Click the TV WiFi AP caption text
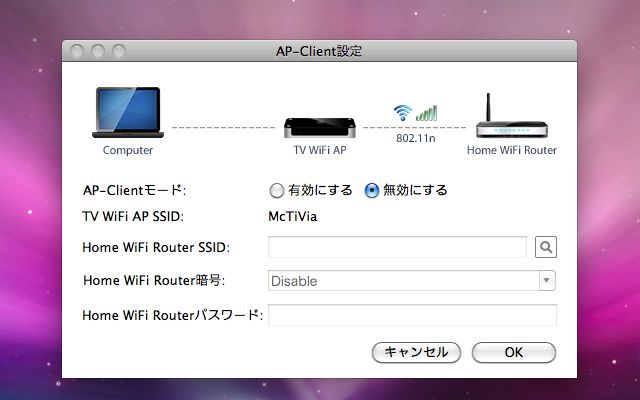This screenshot has width=640, height=400. 320,150
